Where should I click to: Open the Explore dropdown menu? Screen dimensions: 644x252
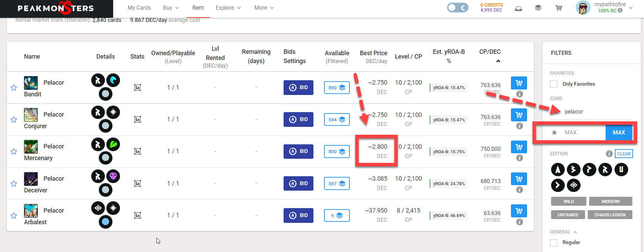click(228, 8)
